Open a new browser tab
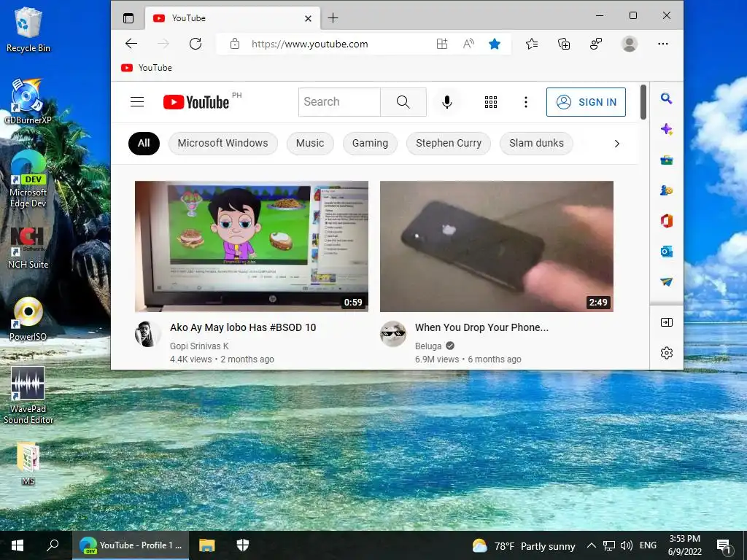Screen dimensions: 747x560 coord(333,18)
